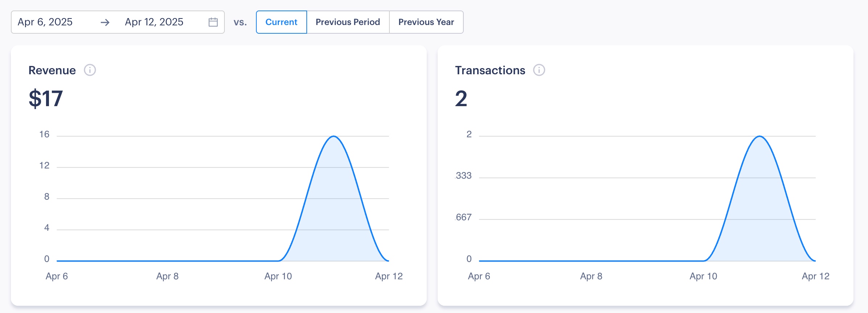
Task: Click the Revenue card title
Action: coord(52,70)
